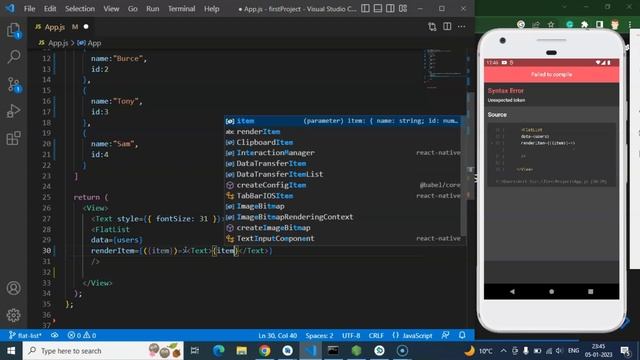The height and width of the screenshot is (360, 640).
Task: Click the feedback icon in status bar
Action: click(445, 336)
